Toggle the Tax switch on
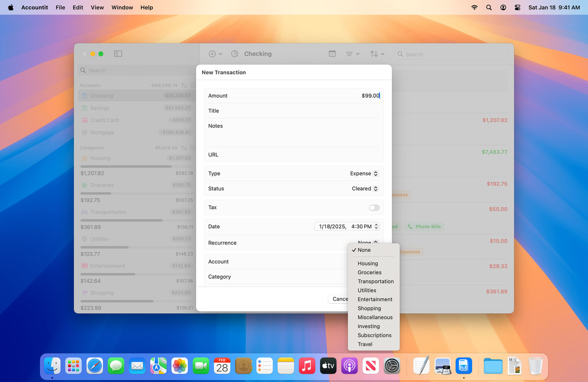The height and width of the screenshot is (382, 588). click(374, 208)
